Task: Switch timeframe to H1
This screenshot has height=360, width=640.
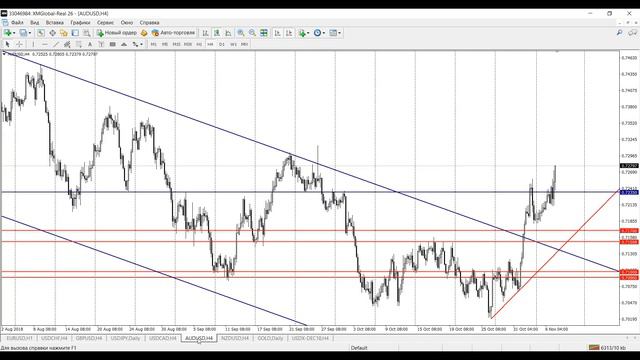Action: pos(199,44)
